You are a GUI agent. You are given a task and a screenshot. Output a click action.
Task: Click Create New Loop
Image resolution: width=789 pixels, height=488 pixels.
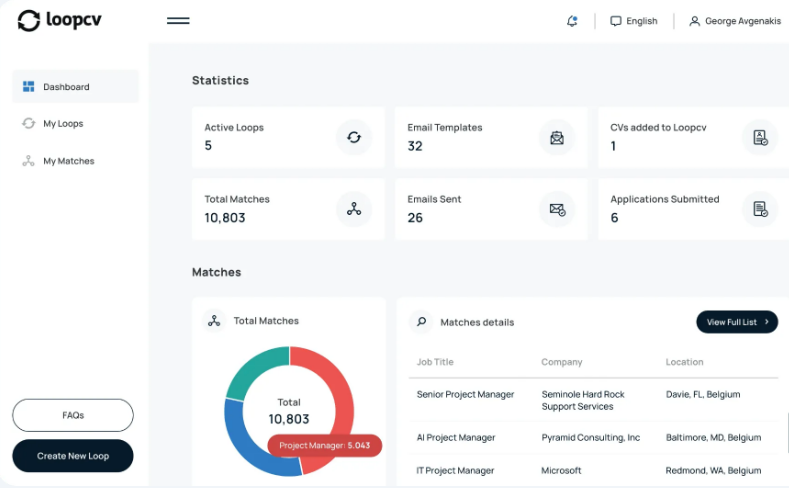[73, 456]
